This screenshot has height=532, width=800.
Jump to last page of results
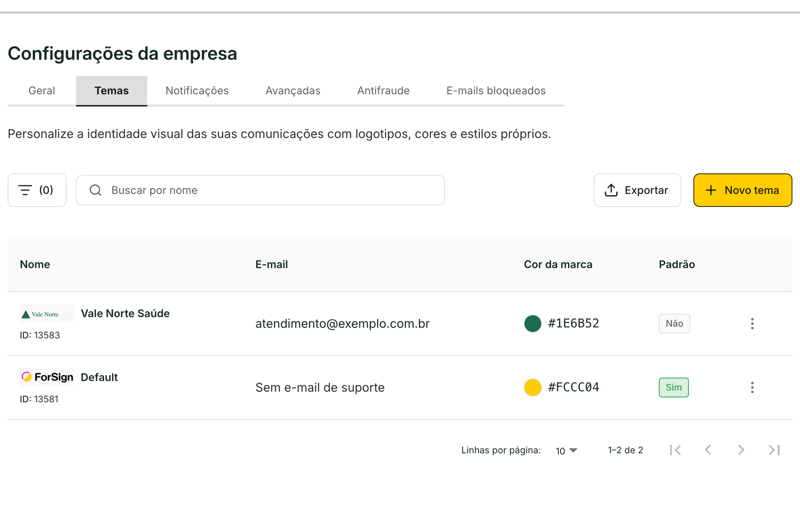point(774,450)
